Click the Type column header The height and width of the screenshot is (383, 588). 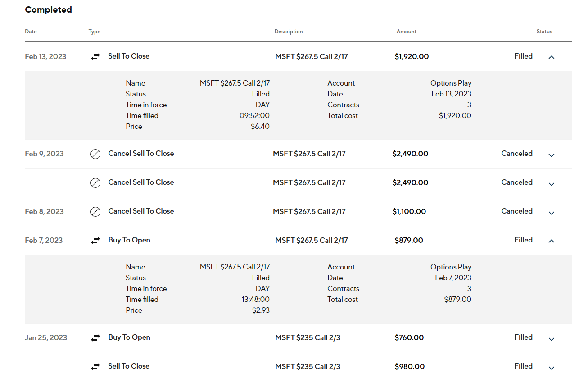[95, 32]
